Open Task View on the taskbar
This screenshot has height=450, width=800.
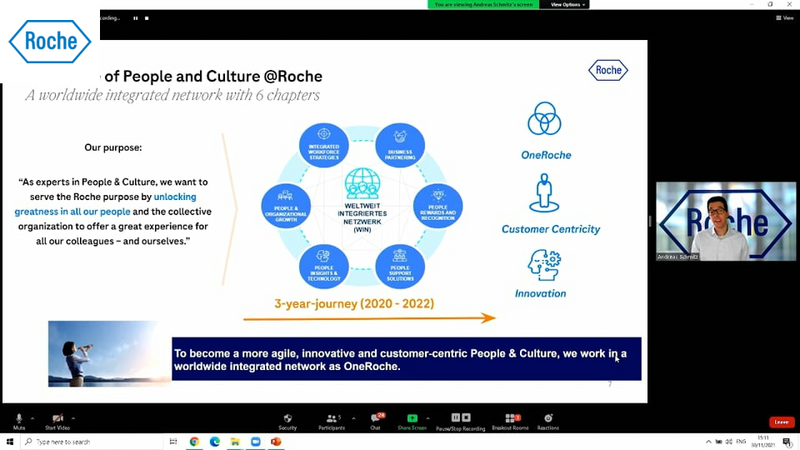click(x=173, y=442)
